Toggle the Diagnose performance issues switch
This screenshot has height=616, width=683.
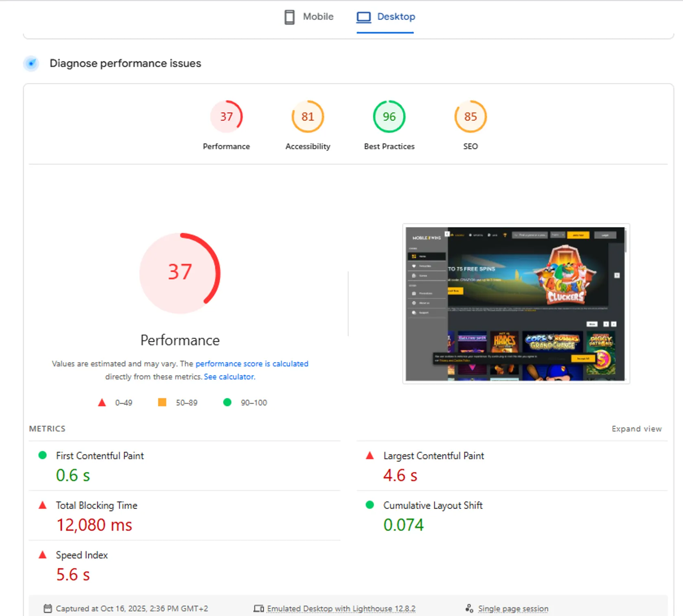pyautogui.click(x=31, y=63)
